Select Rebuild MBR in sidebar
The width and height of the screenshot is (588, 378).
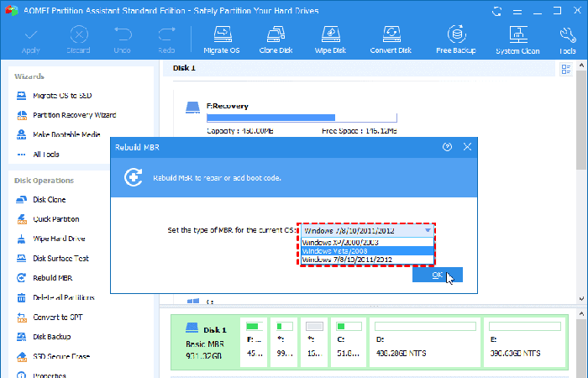pyautogui.click(x=45, y=278)
